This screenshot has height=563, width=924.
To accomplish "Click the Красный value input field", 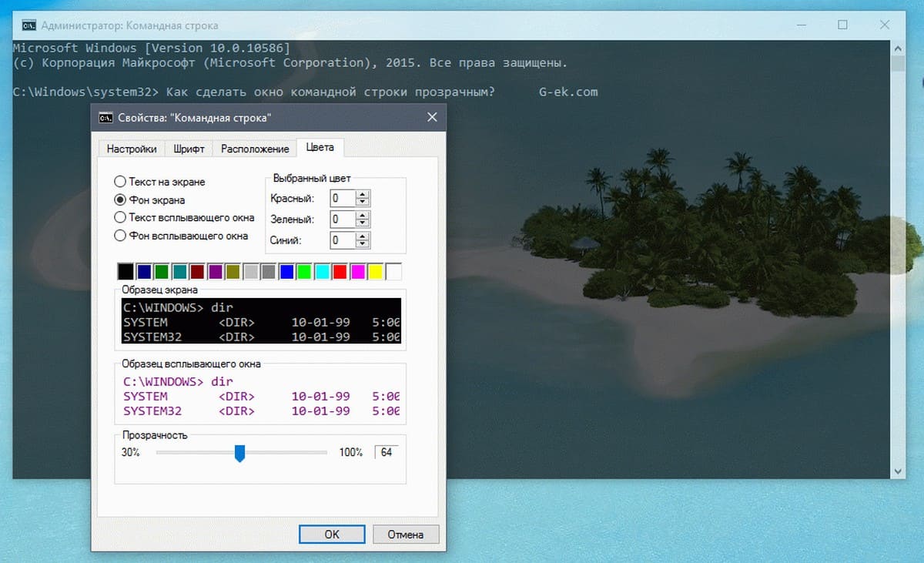I will click(343, 198).
